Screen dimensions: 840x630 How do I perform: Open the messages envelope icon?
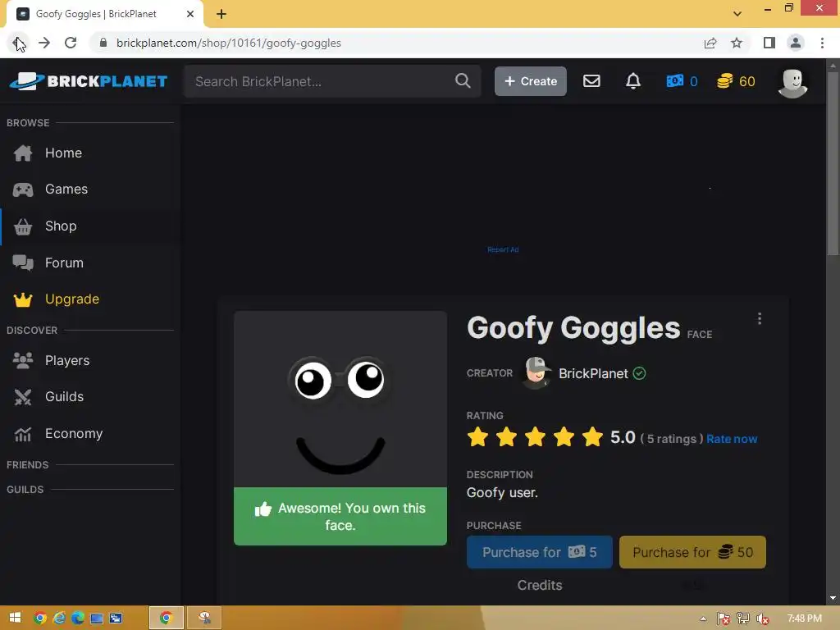point(591,81)
